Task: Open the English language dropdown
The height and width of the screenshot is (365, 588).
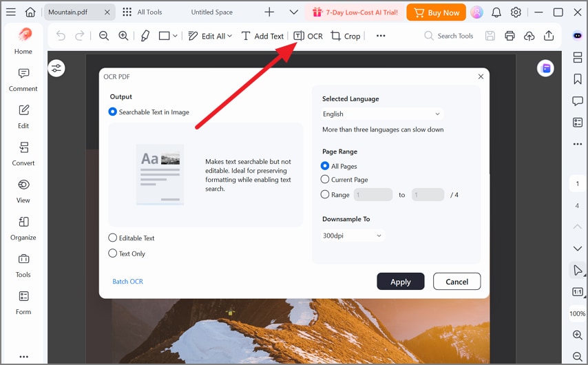Action: [x=382, y=114]
